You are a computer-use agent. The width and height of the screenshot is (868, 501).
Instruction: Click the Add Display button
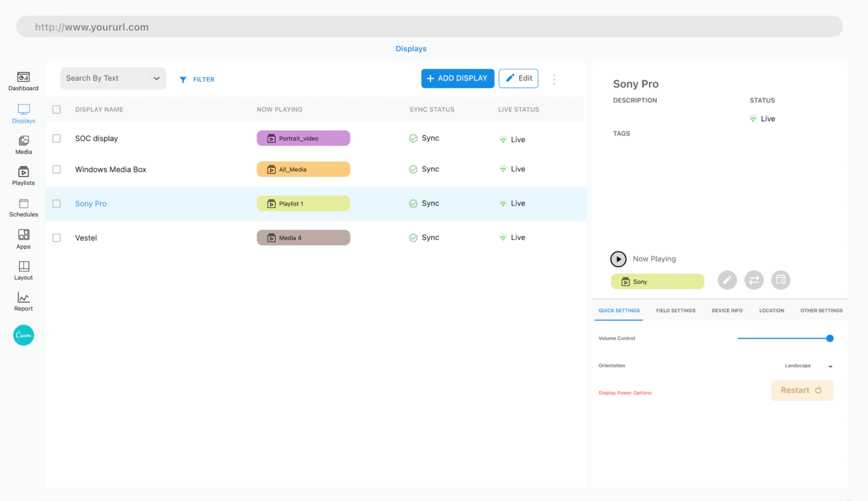click(x=457, y=78)
